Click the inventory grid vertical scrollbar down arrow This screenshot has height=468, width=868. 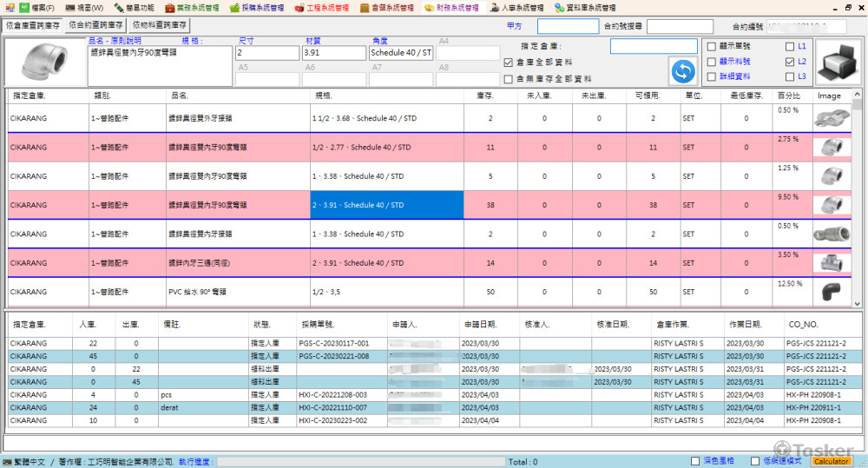[x=858, y=303]
